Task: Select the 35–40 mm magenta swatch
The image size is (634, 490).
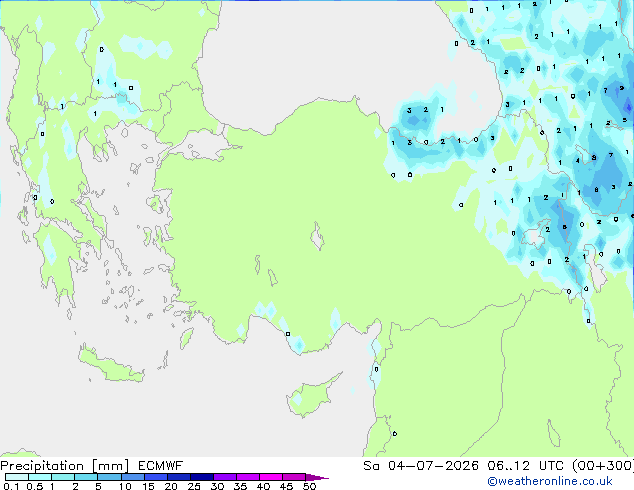Action: click(x=248, y=477)
